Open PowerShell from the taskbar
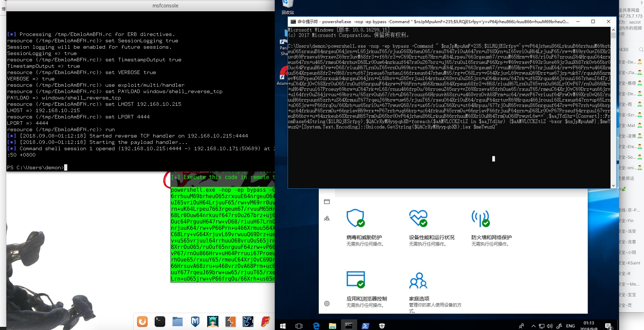This screenshot has width=644, height=330. coord(365,326)
